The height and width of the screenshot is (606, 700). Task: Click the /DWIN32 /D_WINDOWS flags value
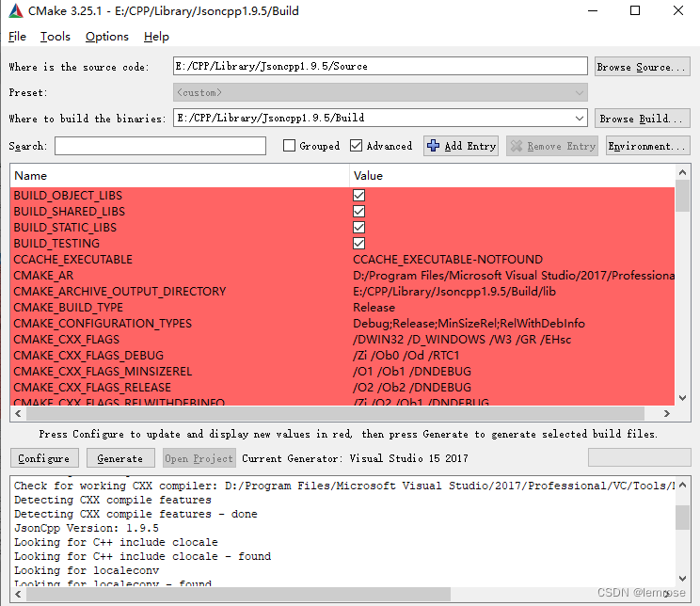(x=462, y=340)
